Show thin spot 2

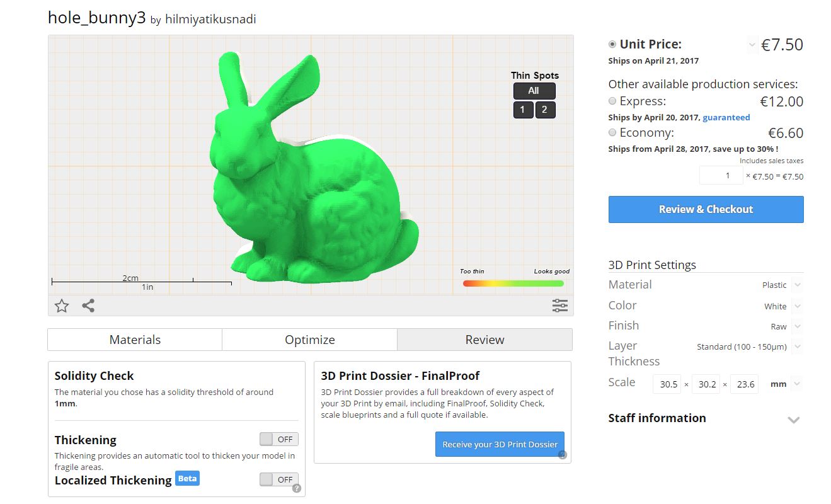[545, 110]
